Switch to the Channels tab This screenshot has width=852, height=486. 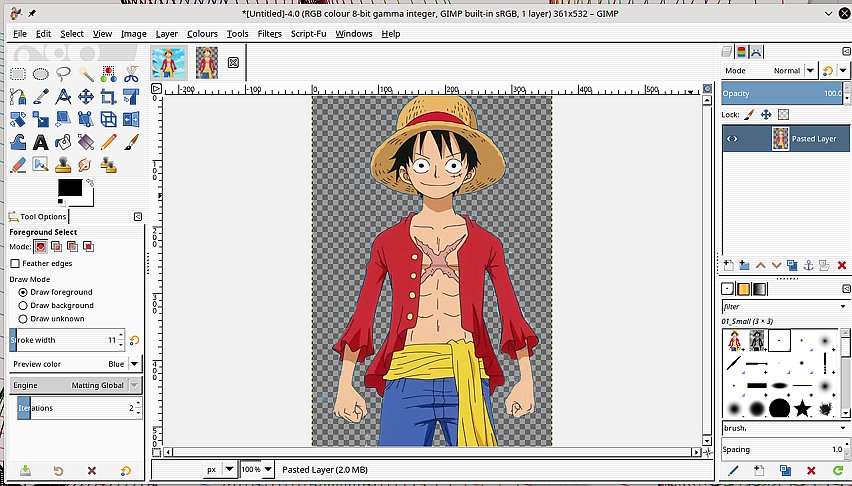click(x=742, y=52)
